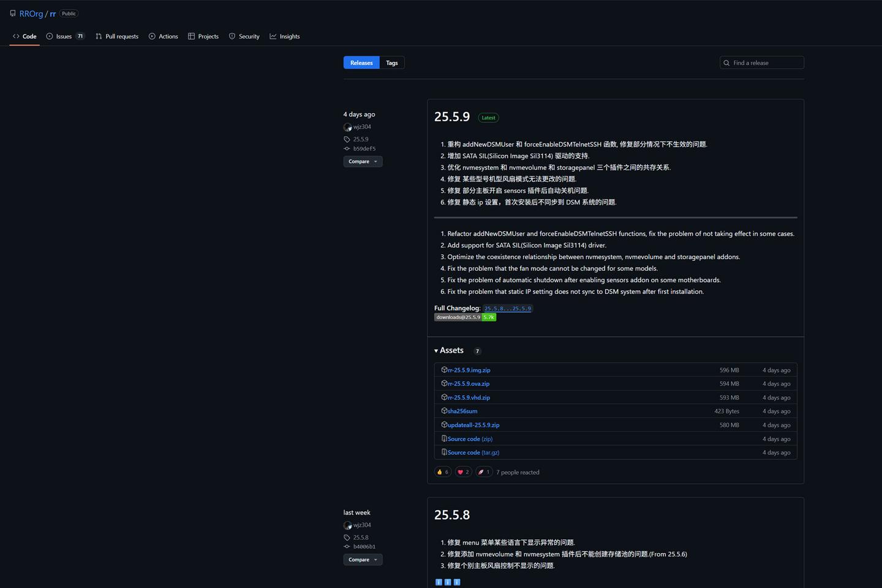Click commit icon next to b59def5
The width and height of the screenshot is (882, 588).
click(x=346, y=148)
